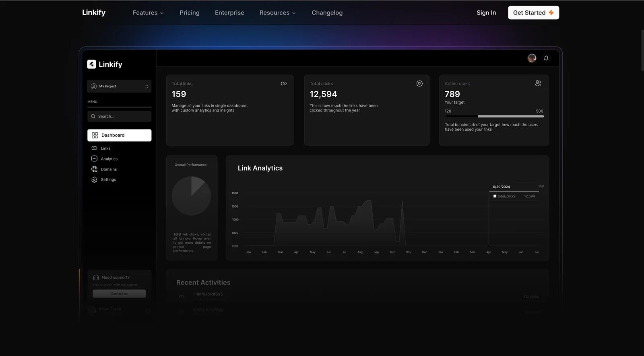The image size is (644, 356).
Task: Open the Changelog page
Action: pos(327,12)
